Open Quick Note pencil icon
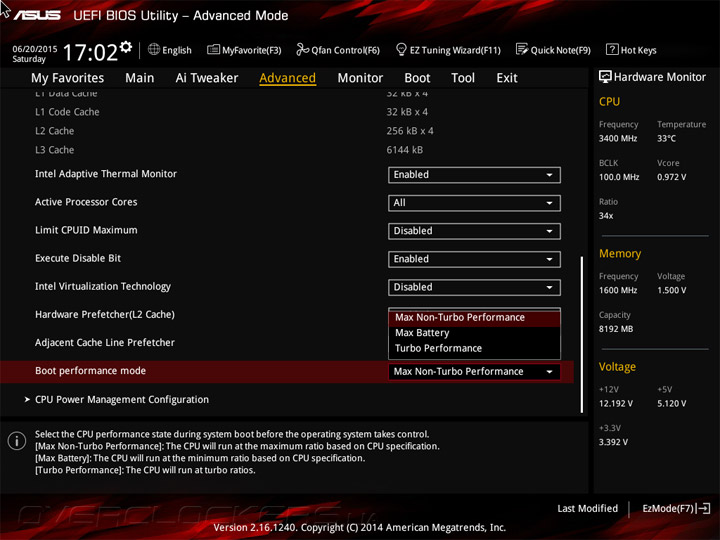The width and height of the screenshot is (720, 540). (x=522, y=49)
